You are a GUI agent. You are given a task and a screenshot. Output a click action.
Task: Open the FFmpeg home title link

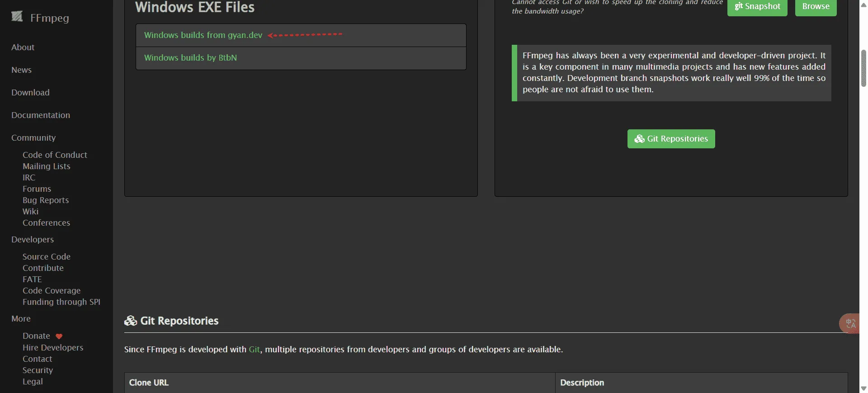coord(50,18)
